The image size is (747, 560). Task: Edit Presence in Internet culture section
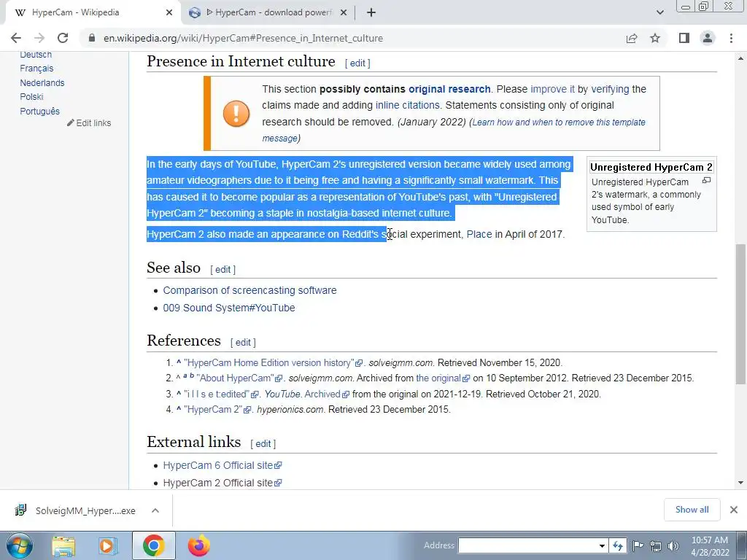[357, 63]
